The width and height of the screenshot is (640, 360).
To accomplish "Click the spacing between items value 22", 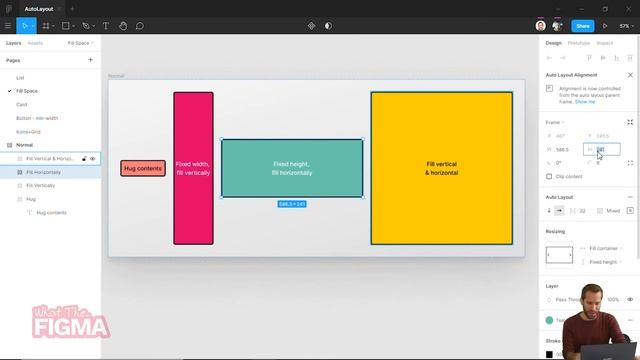I will [582, 211].
